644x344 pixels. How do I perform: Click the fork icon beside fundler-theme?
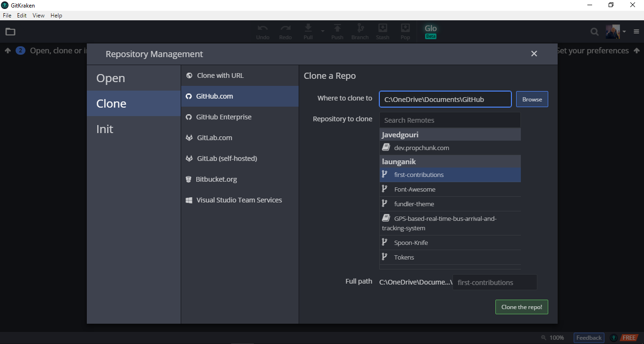(385, 203)
